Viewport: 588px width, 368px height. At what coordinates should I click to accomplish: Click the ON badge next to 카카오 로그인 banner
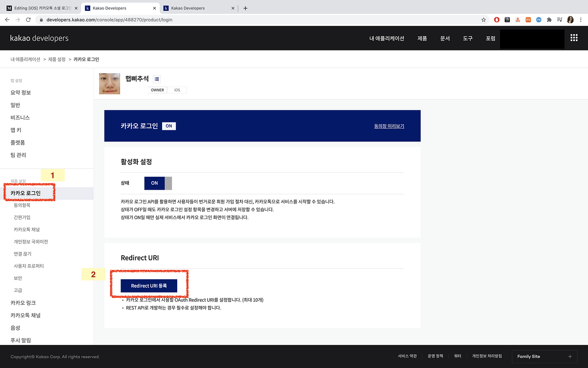coord(169,126)
